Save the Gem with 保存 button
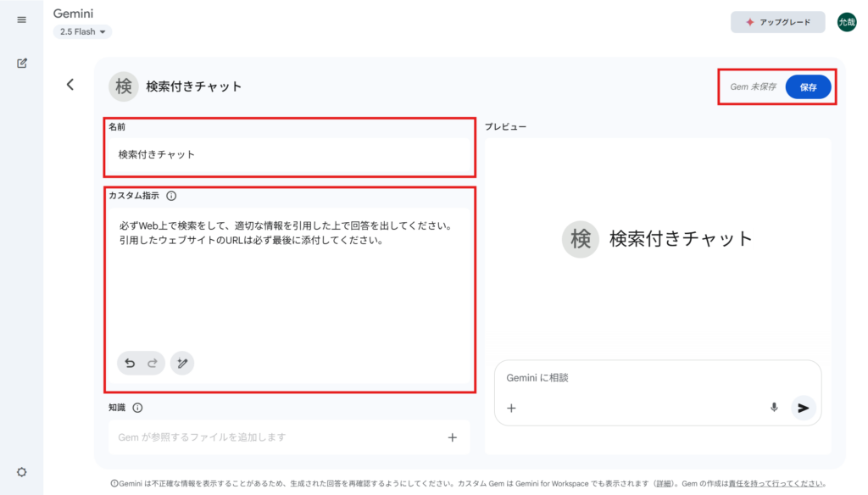 click(808, 87)
